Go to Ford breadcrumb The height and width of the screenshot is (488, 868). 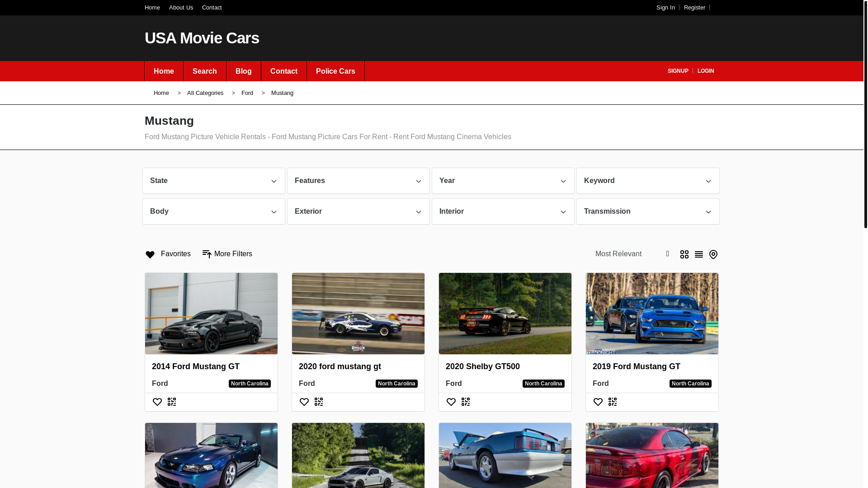click(x=247, y=93)
